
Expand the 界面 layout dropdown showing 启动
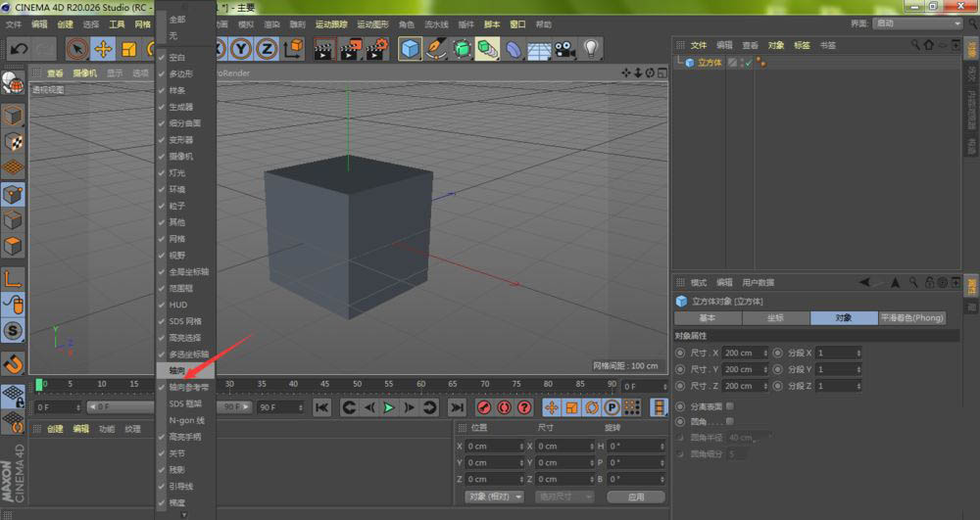click(x=917, y=24)
